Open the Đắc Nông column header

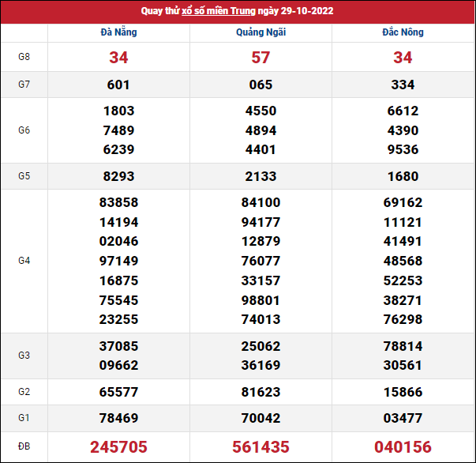403,32
